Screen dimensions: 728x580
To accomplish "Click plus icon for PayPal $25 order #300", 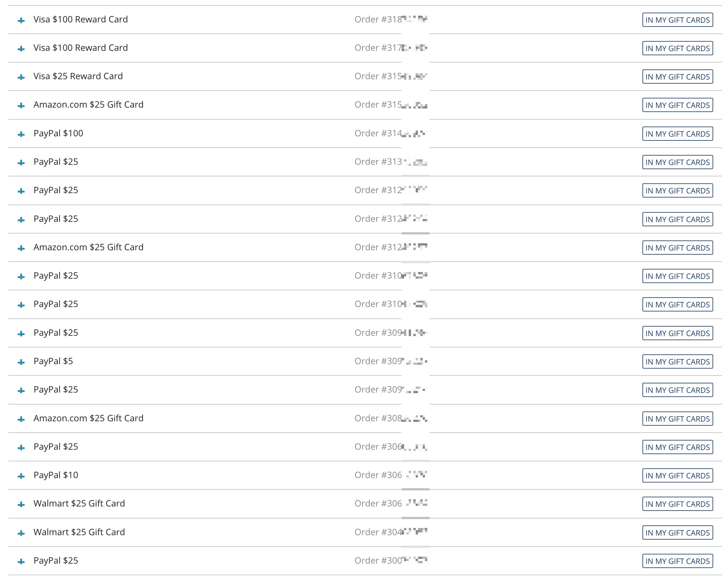I will click(21, 561).
